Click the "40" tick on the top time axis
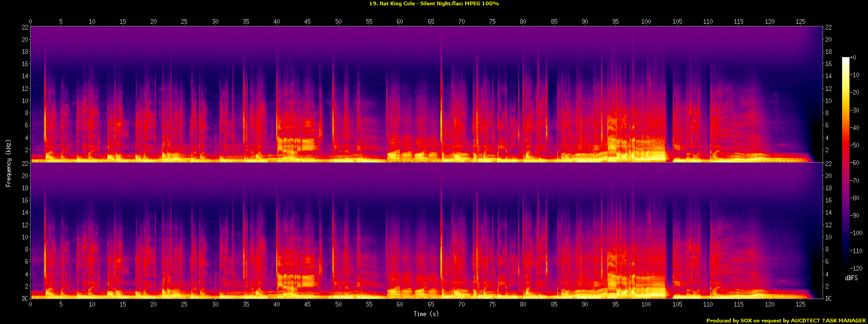868x324 pixels. coord(277,22)
